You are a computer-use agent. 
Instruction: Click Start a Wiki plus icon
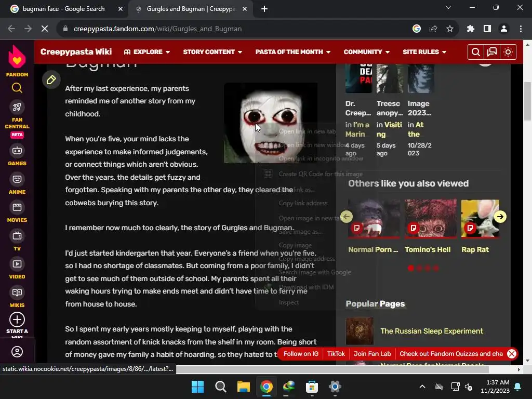(x=17, y=320)
